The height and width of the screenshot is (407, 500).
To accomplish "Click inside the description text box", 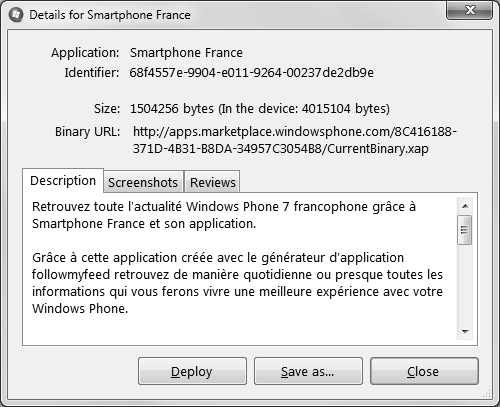I will coord(240,269).
